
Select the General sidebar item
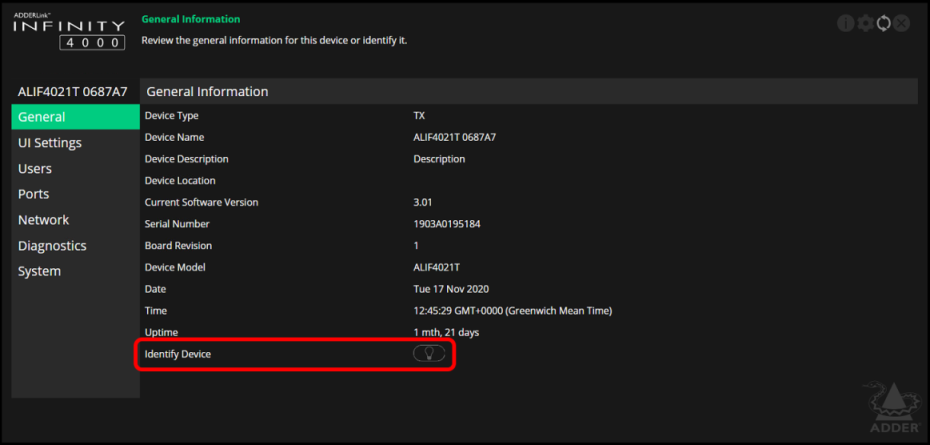75,117
